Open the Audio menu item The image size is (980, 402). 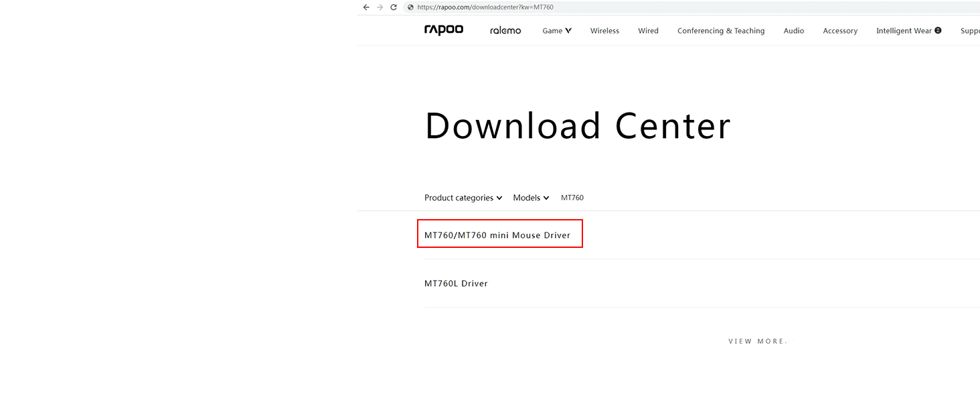[x=794, y=31]
